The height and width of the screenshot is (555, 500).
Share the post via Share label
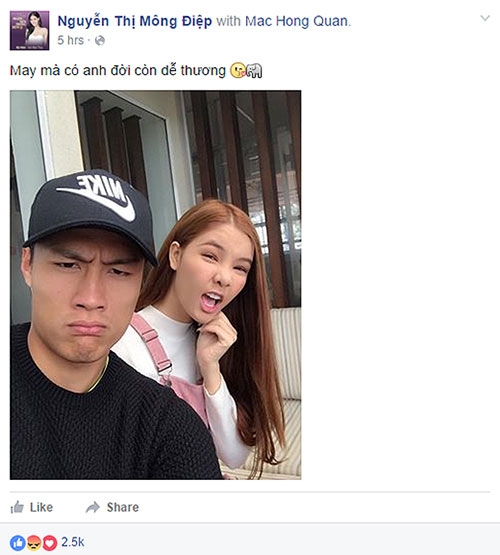(x=123, y=507)
